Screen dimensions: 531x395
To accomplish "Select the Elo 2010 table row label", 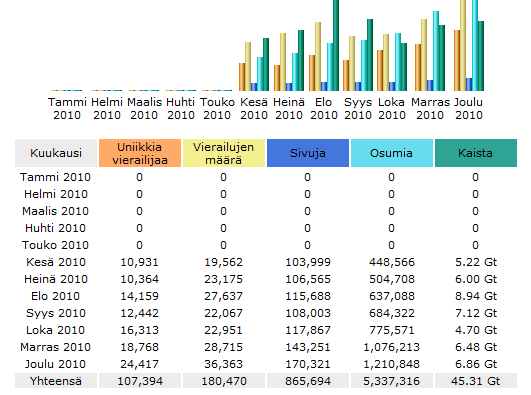I will point(56,296).
